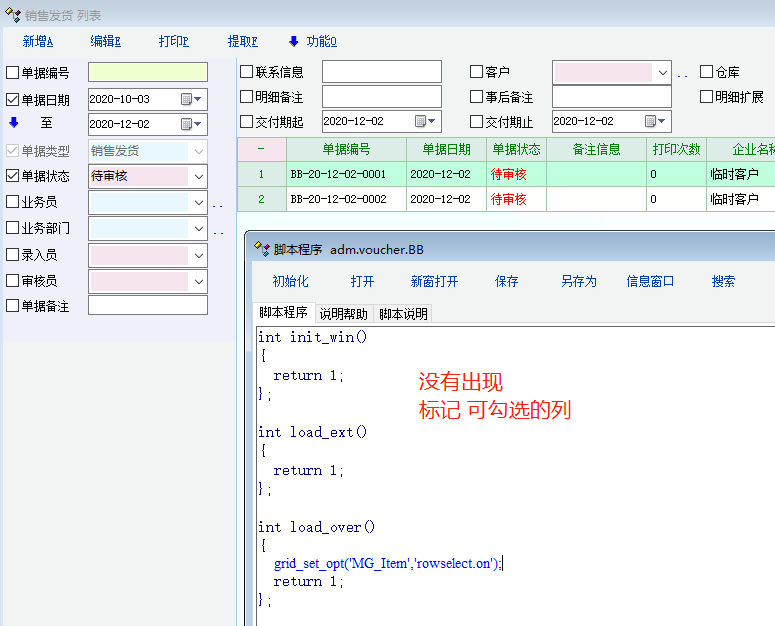Click calendar icon in 交付期起 field
The height and width of the screenshot is (626, 775).
(421, 121)
